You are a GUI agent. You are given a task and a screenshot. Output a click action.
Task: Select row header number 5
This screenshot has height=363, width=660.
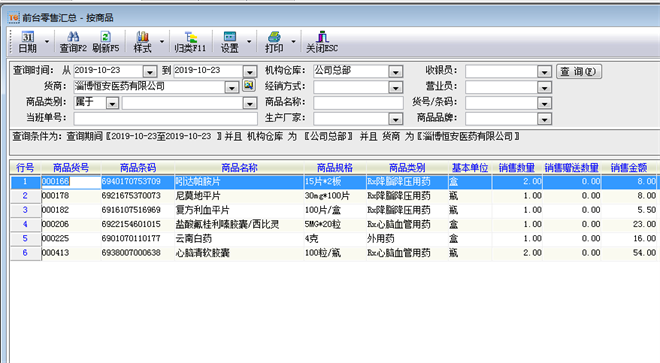pyautogui.click(x=25, y=239)
